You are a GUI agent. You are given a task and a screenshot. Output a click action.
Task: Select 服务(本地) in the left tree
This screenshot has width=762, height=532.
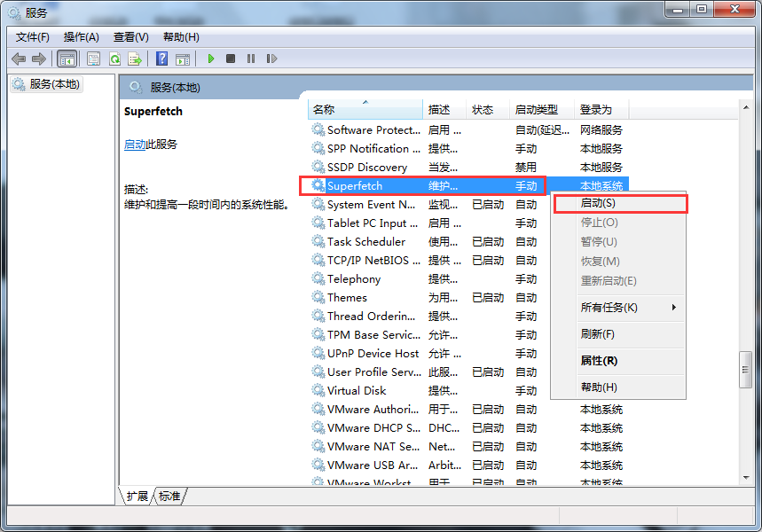pos(54,84)
